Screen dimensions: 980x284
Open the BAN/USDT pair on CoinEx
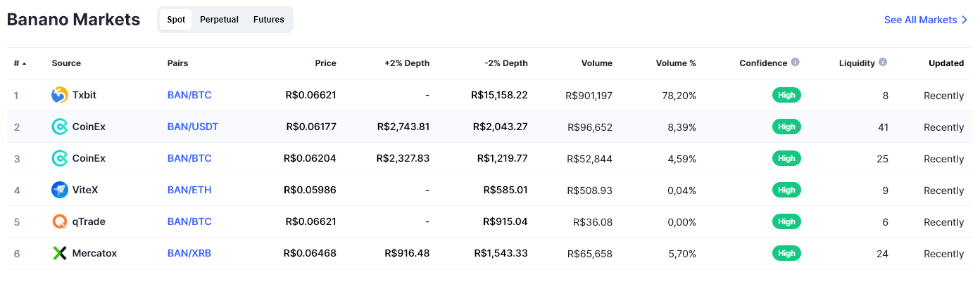193,127
